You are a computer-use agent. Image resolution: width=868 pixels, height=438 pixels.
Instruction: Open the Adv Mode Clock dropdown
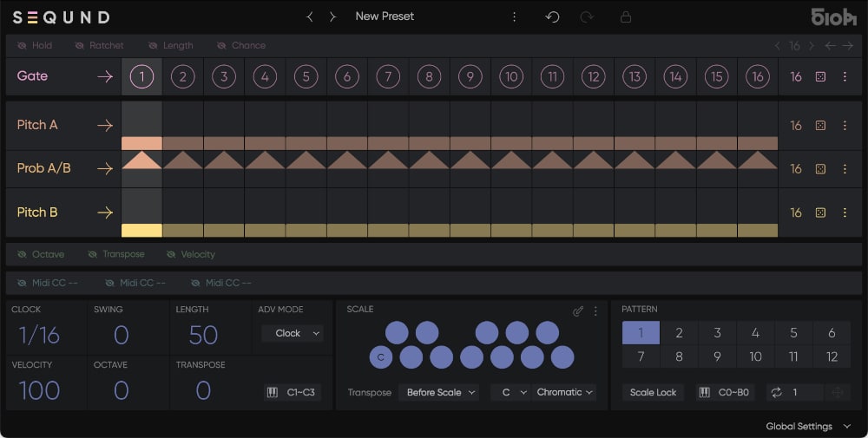pyautogui.click(x=293, y=333)
